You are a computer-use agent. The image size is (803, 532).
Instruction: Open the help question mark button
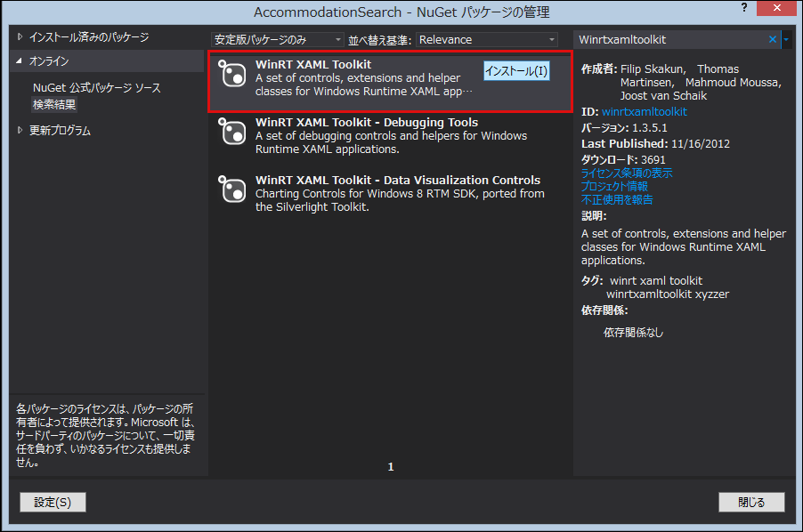pyautogui.click(x=744, y=8)
